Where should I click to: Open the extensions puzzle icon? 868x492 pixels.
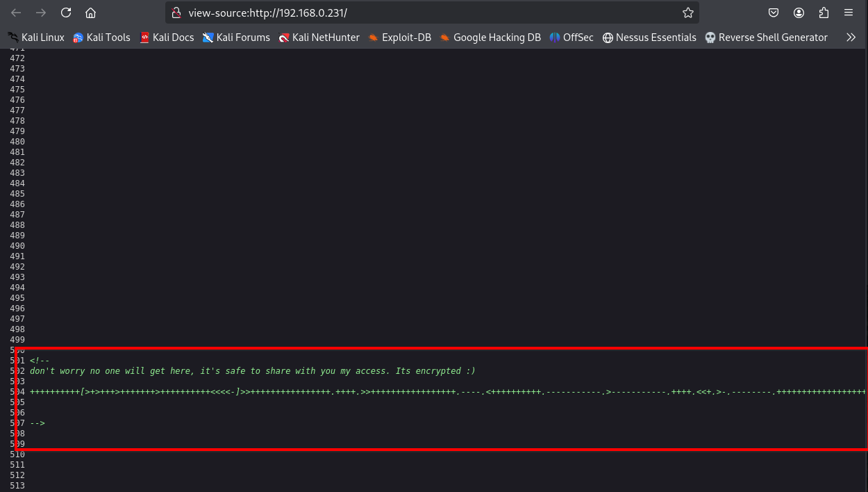point(824,13)
